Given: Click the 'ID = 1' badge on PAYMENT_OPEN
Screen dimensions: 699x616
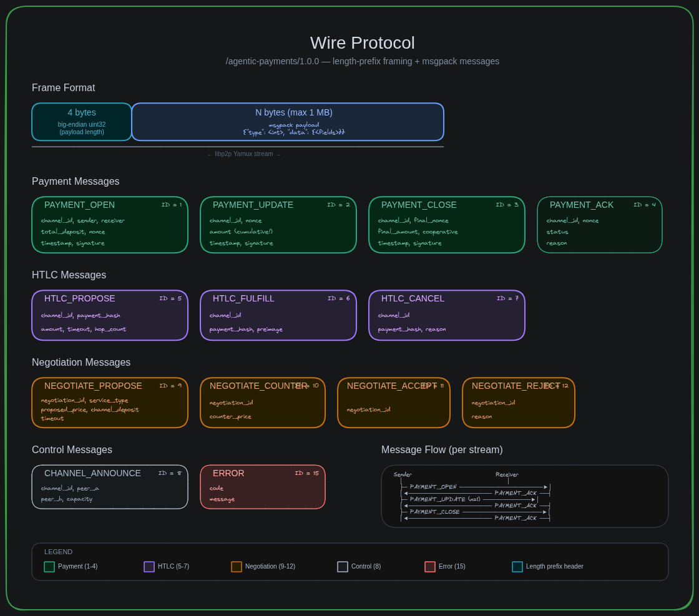Looking at the screenshot, I should tap(171, 205).
